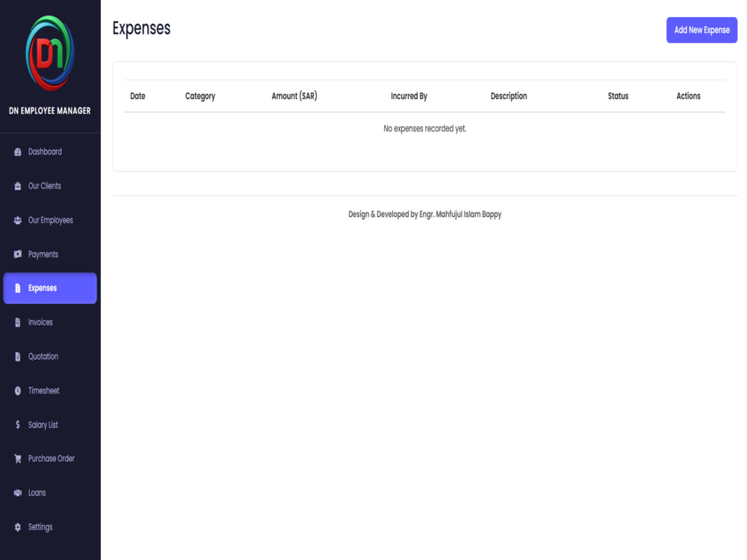Click the Status column header
747x560 pixels.
618,96
